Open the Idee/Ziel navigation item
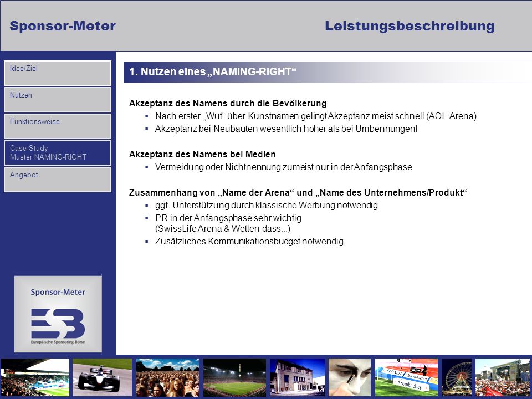 coord(58,73)
